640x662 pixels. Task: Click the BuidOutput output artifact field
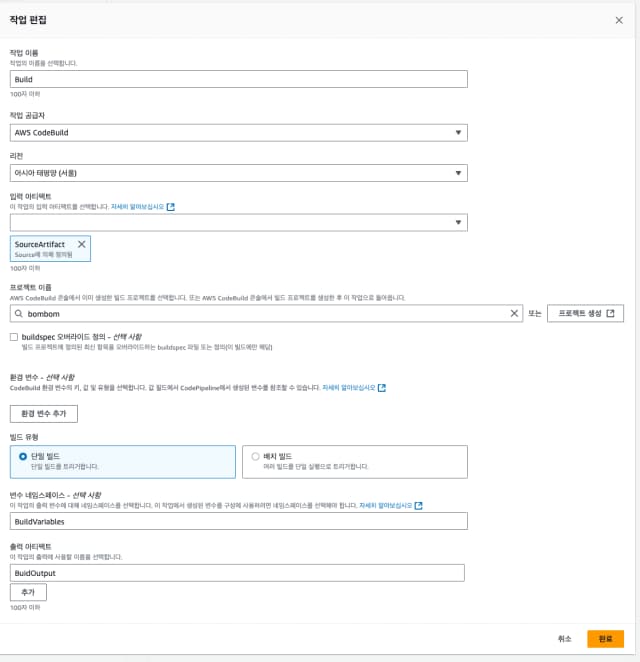[x=237, y=573]
